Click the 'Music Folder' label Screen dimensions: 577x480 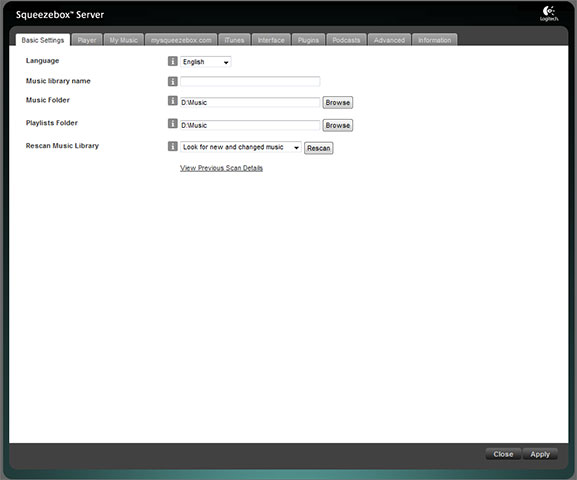(x=48, y=100)
